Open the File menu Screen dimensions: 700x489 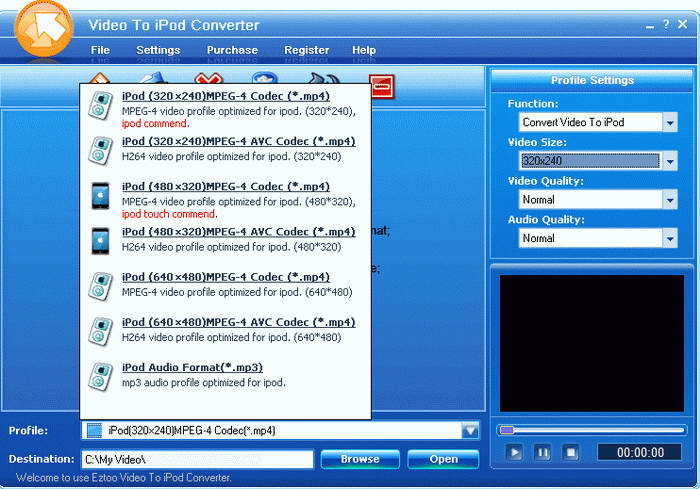coord(100,50)
